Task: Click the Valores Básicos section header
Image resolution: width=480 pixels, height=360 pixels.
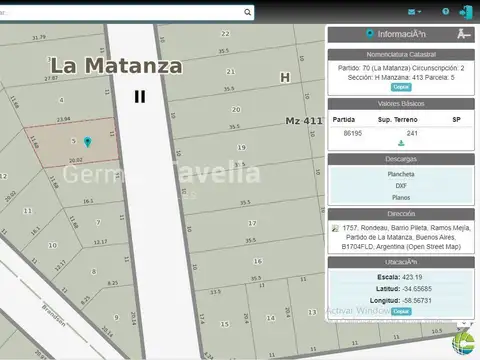Action: (401, 104)
